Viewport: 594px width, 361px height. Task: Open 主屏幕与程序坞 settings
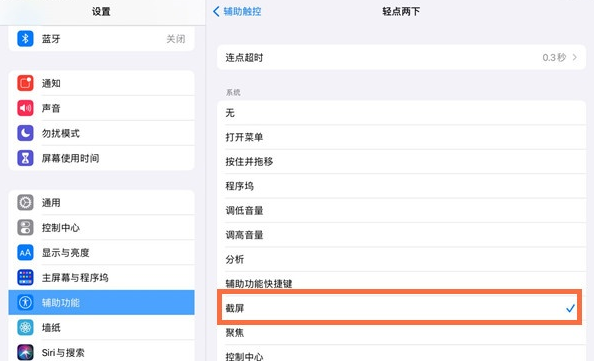[x=102, y=278]
